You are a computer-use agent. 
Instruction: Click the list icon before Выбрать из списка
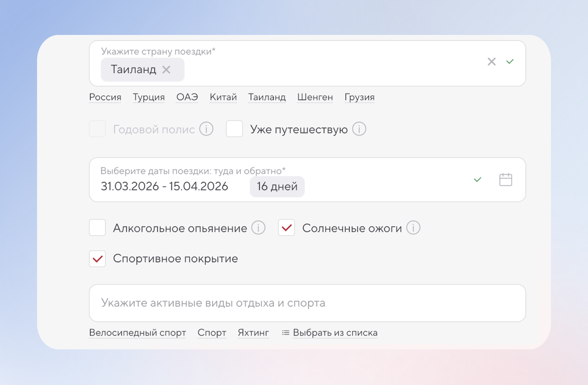[x=285, y=333]
